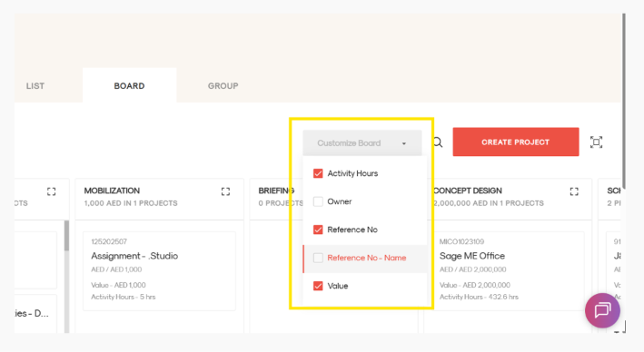Check the Owner checkbox

[x=318, y=201]
